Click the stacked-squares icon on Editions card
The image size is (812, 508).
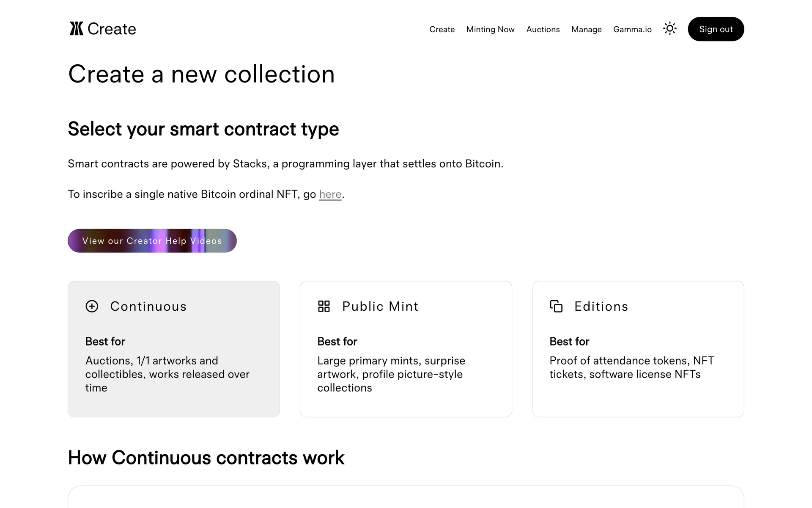[x=556, y=306]
